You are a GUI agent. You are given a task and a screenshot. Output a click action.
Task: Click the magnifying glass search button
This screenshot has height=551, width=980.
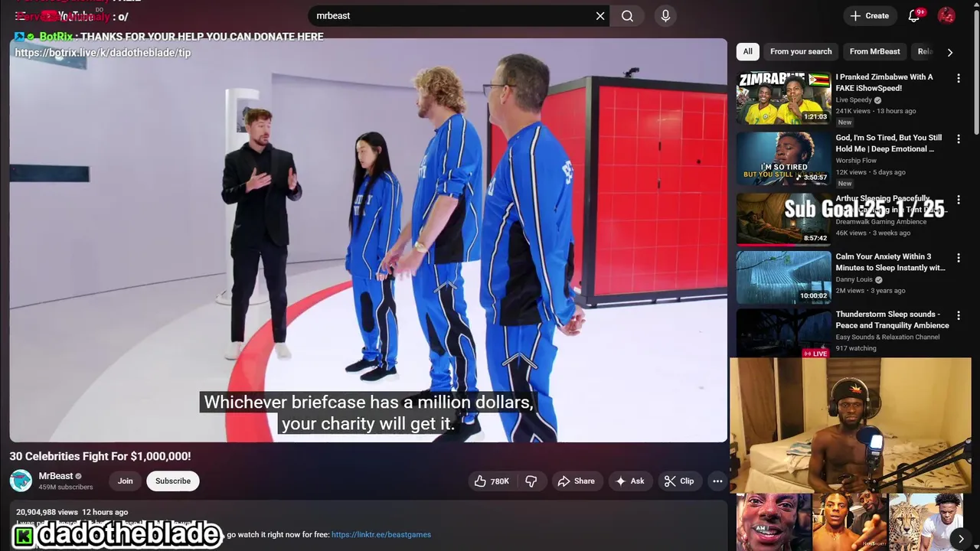[x=627, y=15]
